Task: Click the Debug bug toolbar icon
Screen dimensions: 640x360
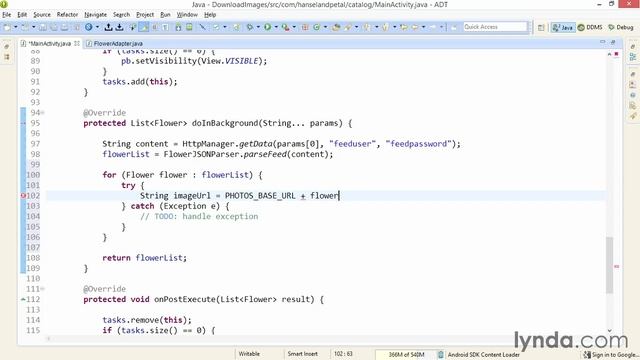Action: tap(249, 27)
